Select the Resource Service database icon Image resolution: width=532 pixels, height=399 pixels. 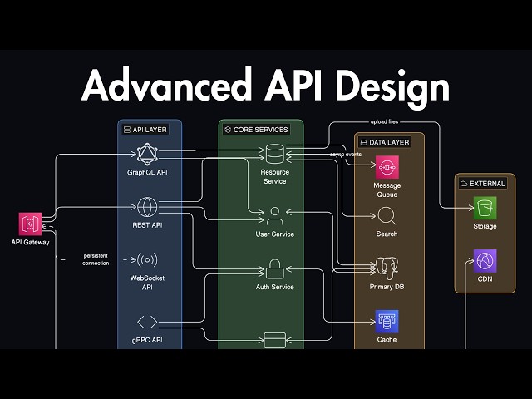point(275,154)
